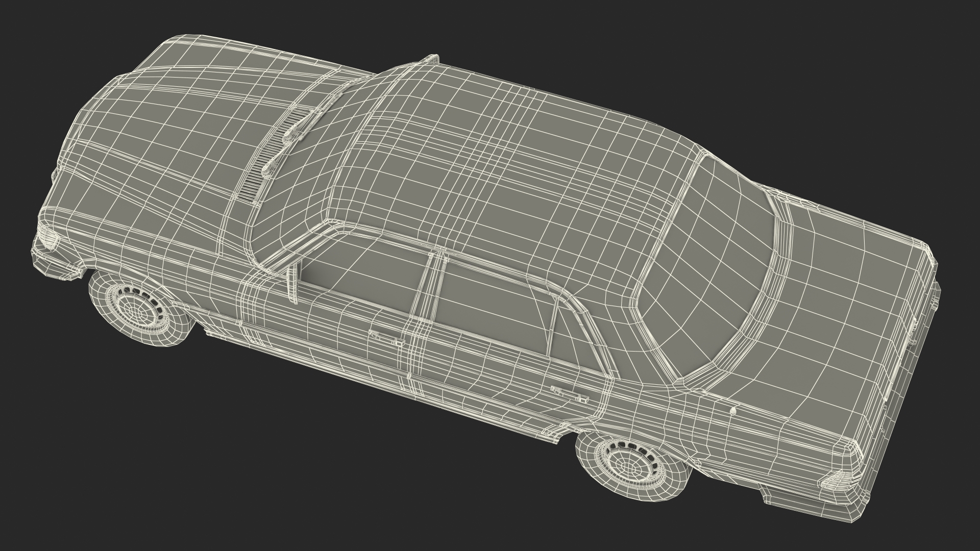The height and width of the screenshot is (551, 980).
Task: Select the front headlight mesh
Action: 50,238
